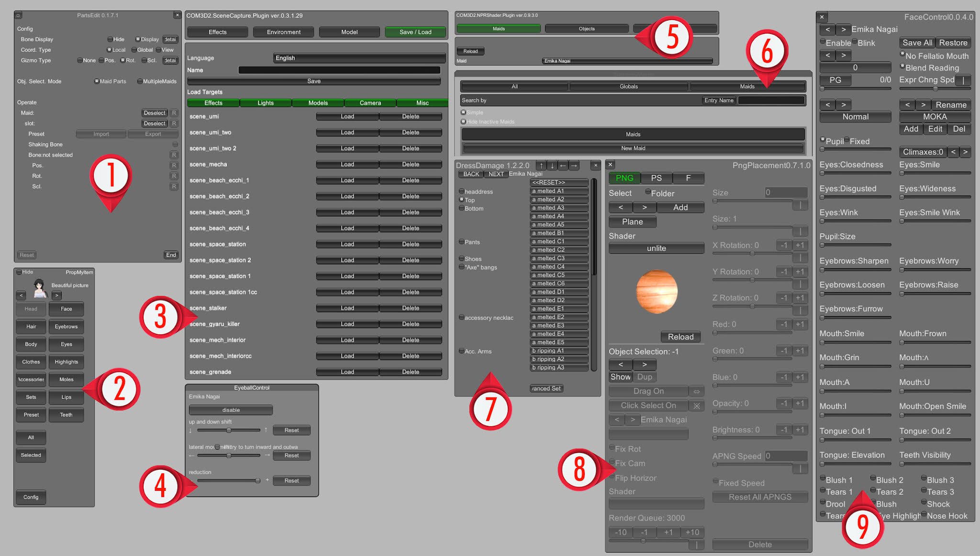Open the Normal preset dropdown in FaceControl
This screenshot has width=980, height=556.
click(855, 116)
